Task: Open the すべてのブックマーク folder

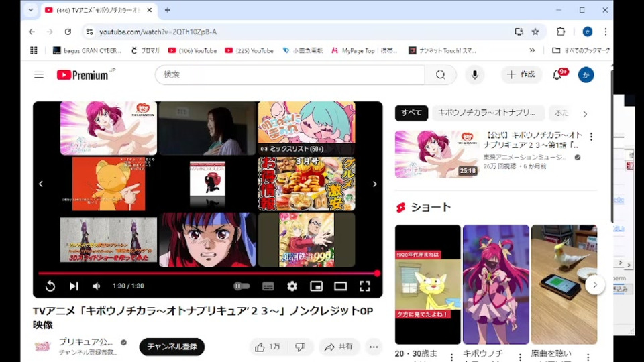Action: [581, 50]
